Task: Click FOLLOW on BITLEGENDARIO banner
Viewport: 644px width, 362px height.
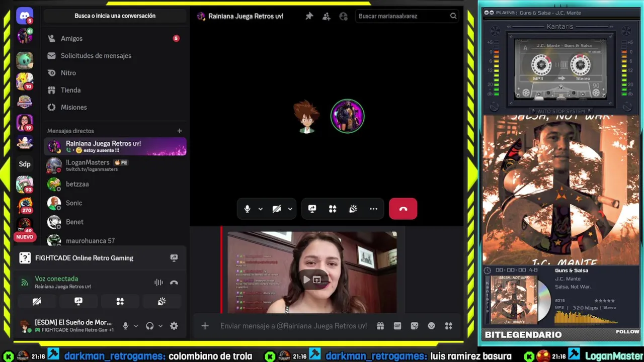Action: (x=627, y=331)
